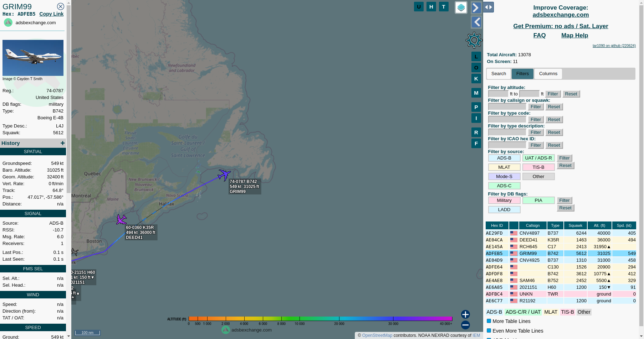Click the callsign or squawk filter field

click(507, 107)
